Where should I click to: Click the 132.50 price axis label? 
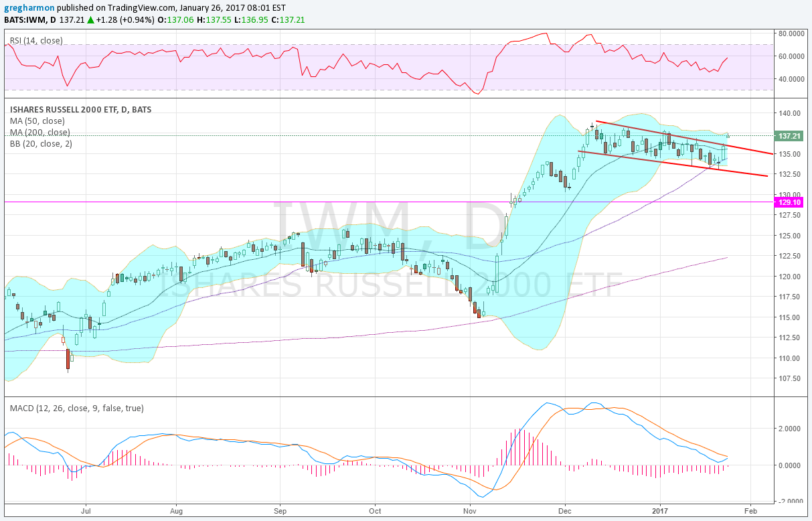[x=791, y=174]
